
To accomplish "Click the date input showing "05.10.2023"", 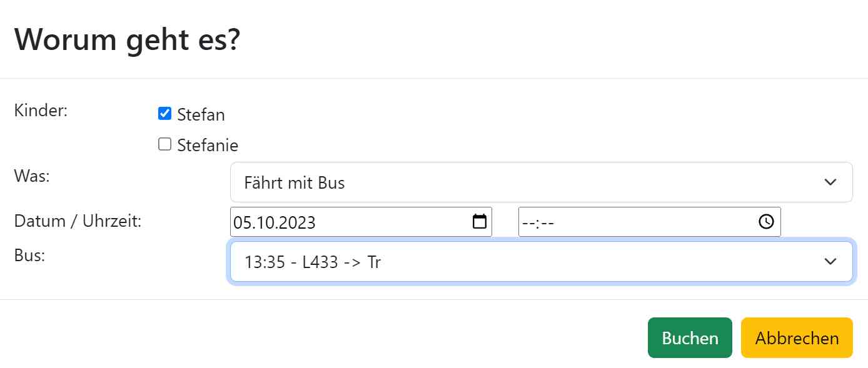I will coord(313,221).
